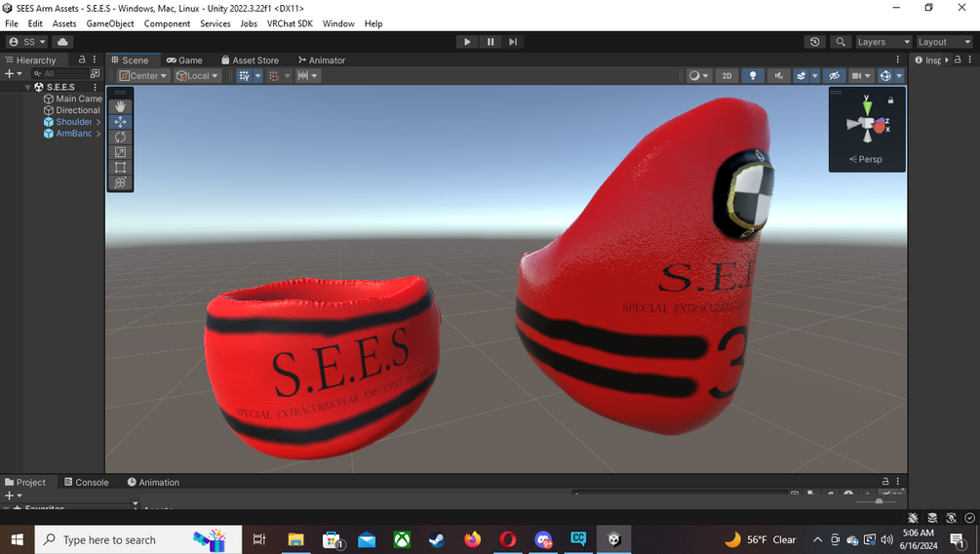
Task: Select the Rect tool in scene toolbar
Action: (120, 167)
